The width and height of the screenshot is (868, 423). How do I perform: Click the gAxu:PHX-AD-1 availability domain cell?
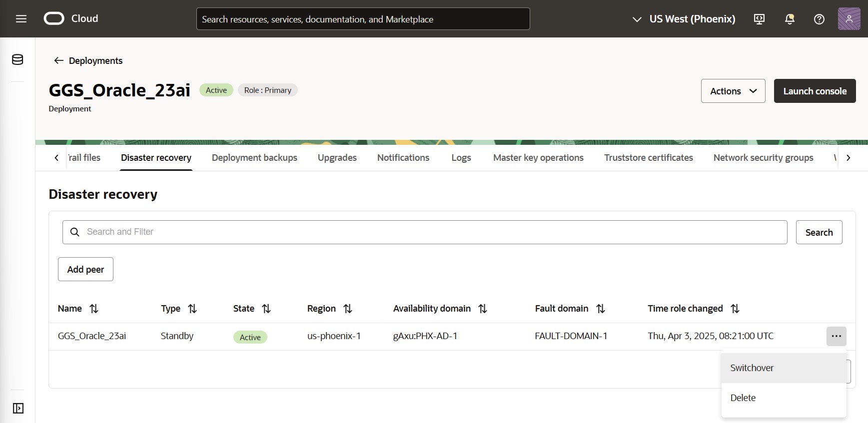click(425, 336)
